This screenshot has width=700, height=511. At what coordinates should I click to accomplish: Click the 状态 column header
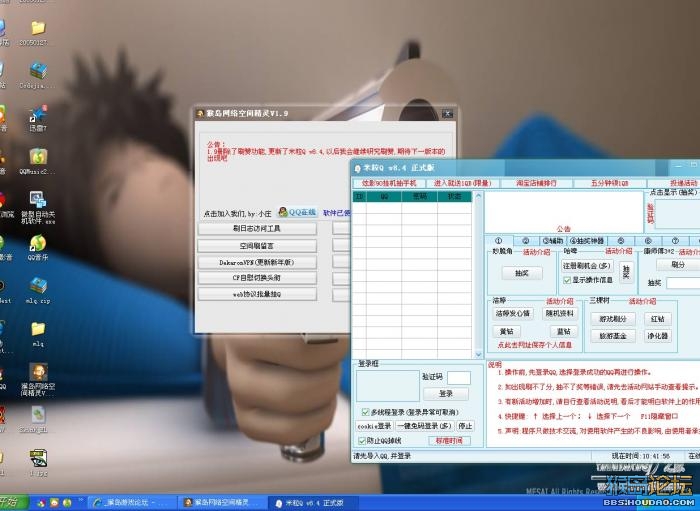454,196
